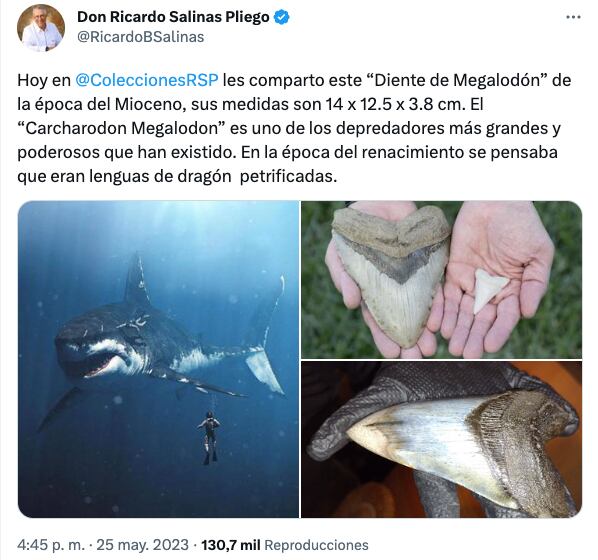Click the @ColeccionesRSP mention link
The width and height of the screenshot is (598, 560).
coord(147,80)
